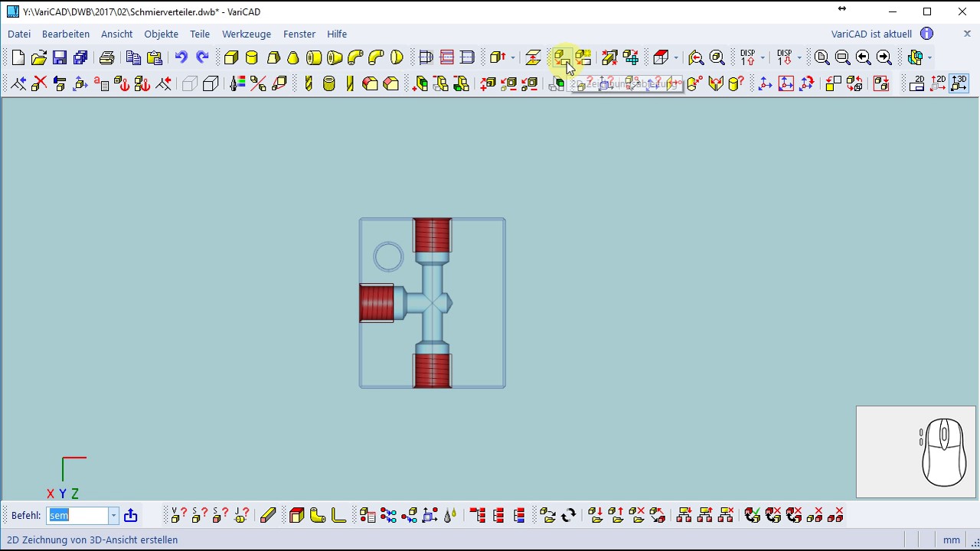Screen dimensions: 980x551
Task: Expand the dropdown beside the red-top cube icon
Action: (x=675, y=57)
